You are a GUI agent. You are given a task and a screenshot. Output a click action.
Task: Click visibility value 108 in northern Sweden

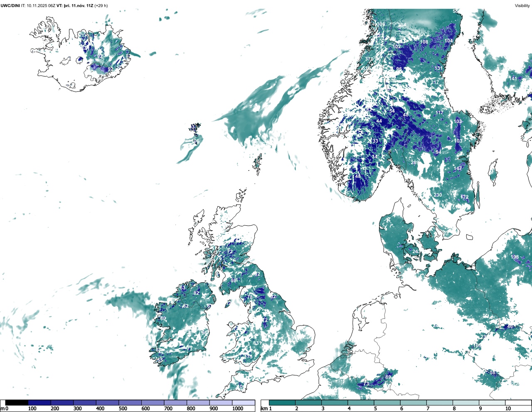coord(424,42)
